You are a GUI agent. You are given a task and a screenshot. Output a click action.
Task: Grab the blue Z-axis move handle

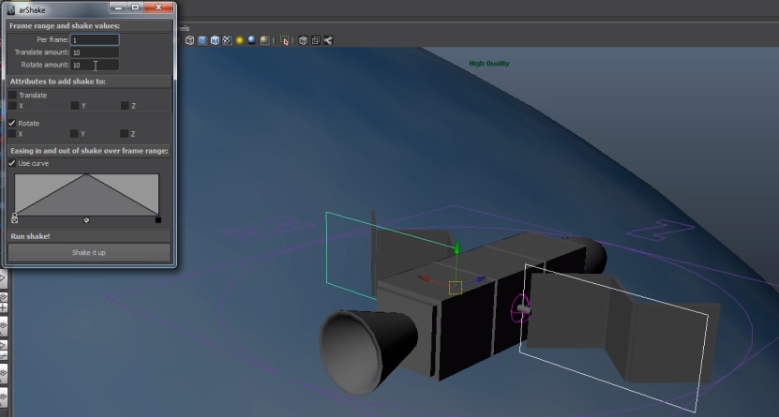pyautogui.click(x=480, y=279)
